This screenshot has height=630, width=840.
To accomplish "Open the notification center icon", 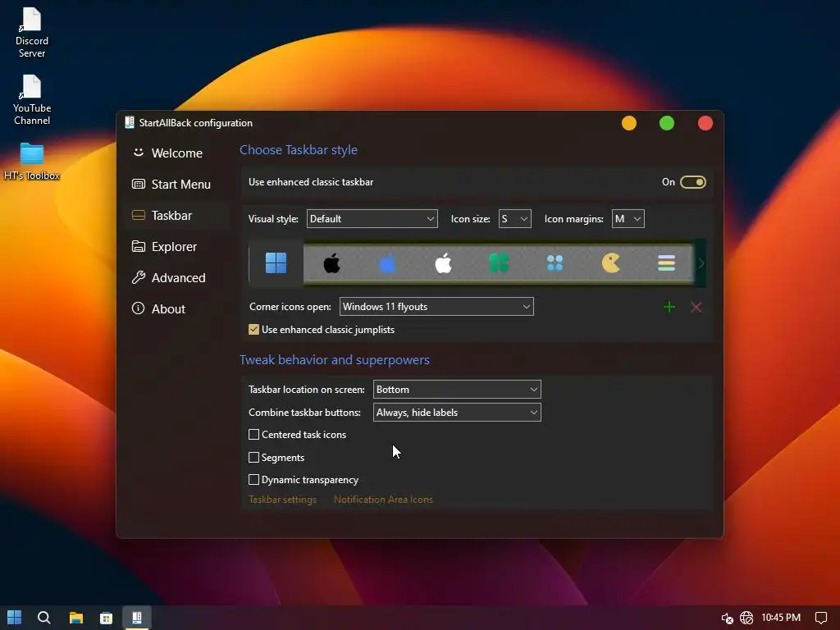I will pos(820,619).
